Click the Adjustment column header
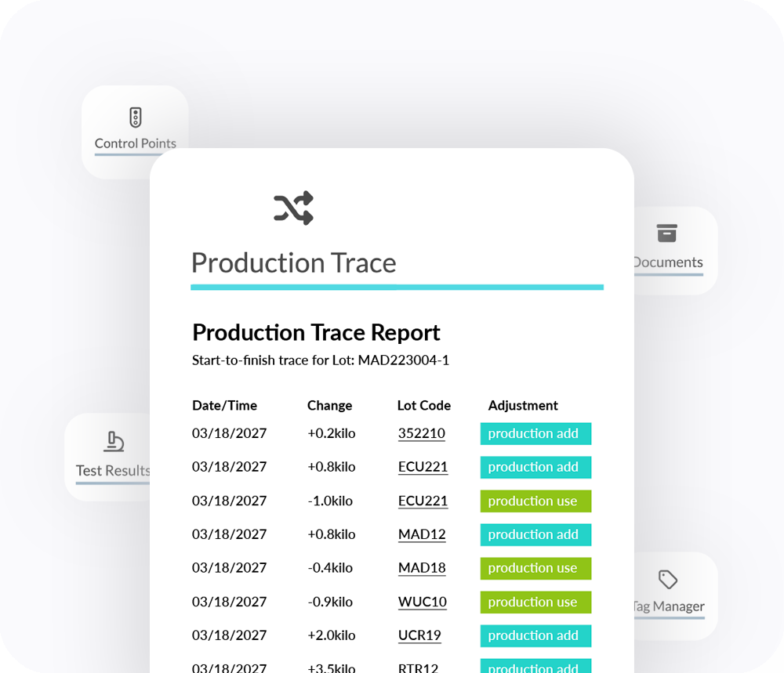The width and height of the screenshot is (784, 673). pyautogui.click(x=523, y=405)
